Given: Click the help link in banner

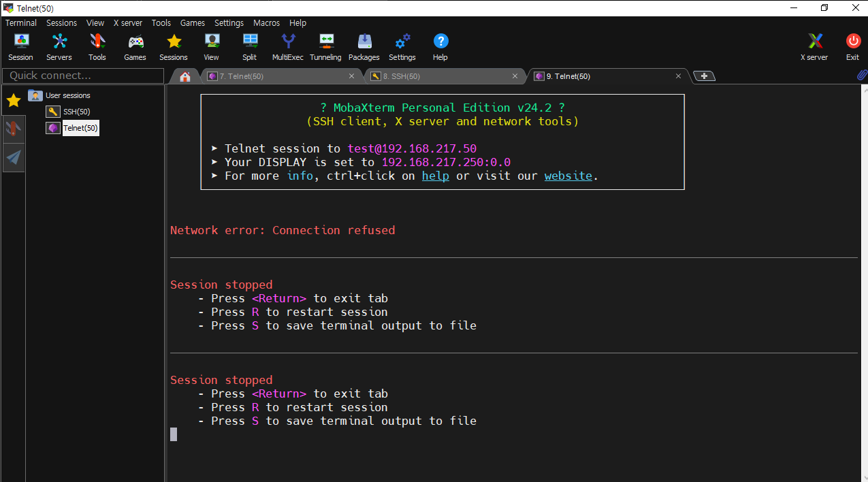Looking at the screenshot, I should [436, 176].
